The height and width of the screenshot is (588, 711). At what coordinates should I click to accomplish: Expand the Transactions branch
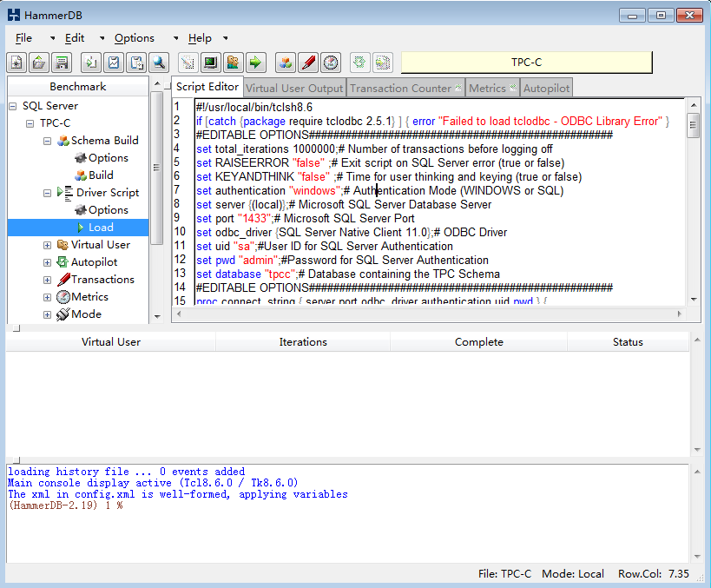point(47,280)
